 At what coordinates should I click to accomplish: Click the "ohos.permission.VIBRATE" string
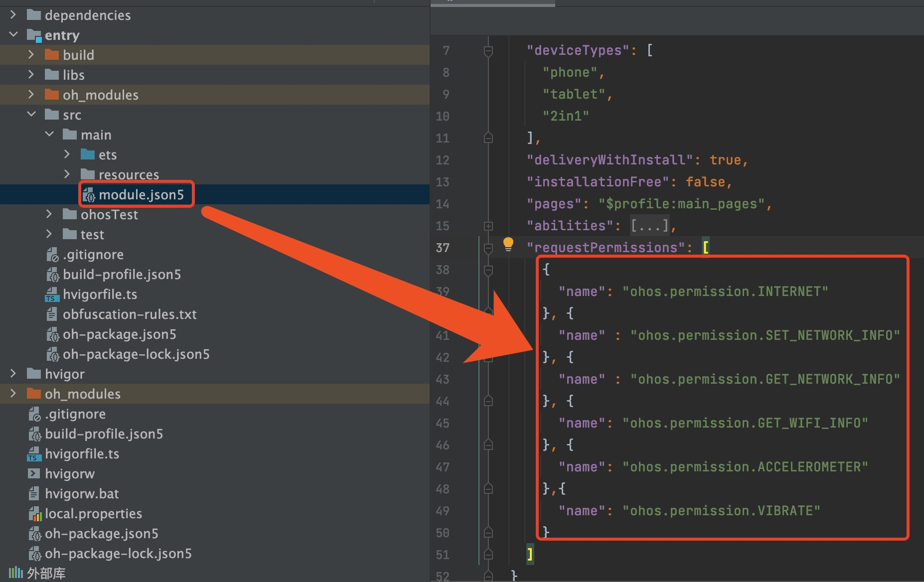click(x=721, y=511)
